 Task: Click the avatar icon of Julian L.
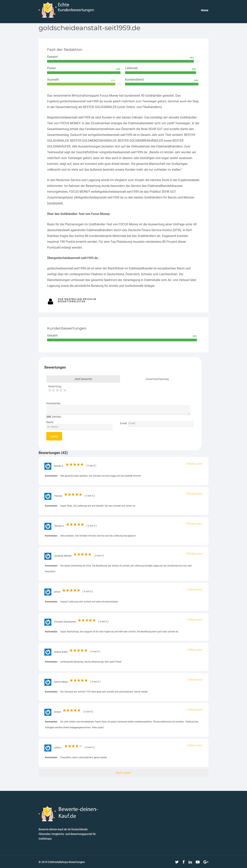(x=48, y=748)
